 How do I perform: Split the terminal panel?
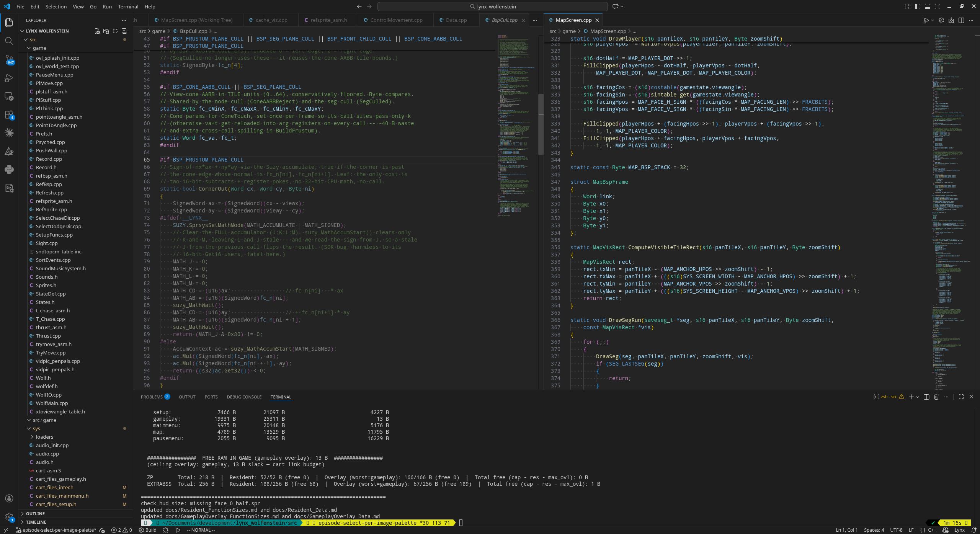coord(926,397)
